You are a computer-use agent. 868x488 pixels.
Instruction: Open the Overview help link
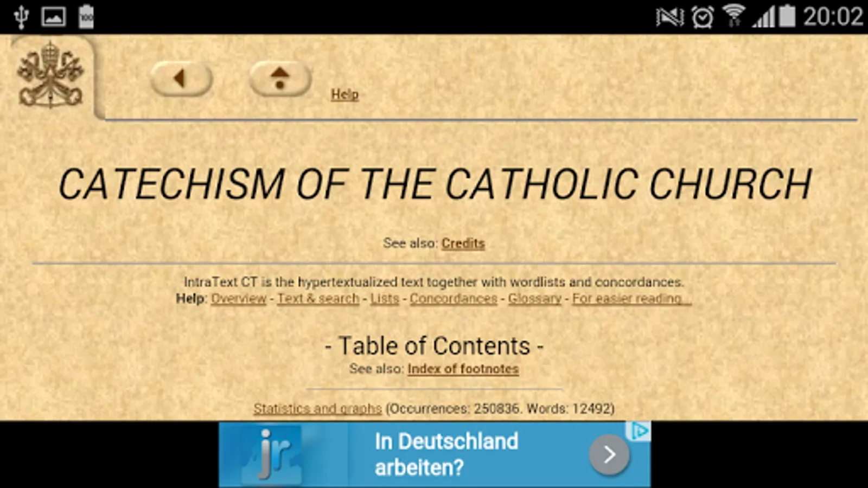click(239, 299)
